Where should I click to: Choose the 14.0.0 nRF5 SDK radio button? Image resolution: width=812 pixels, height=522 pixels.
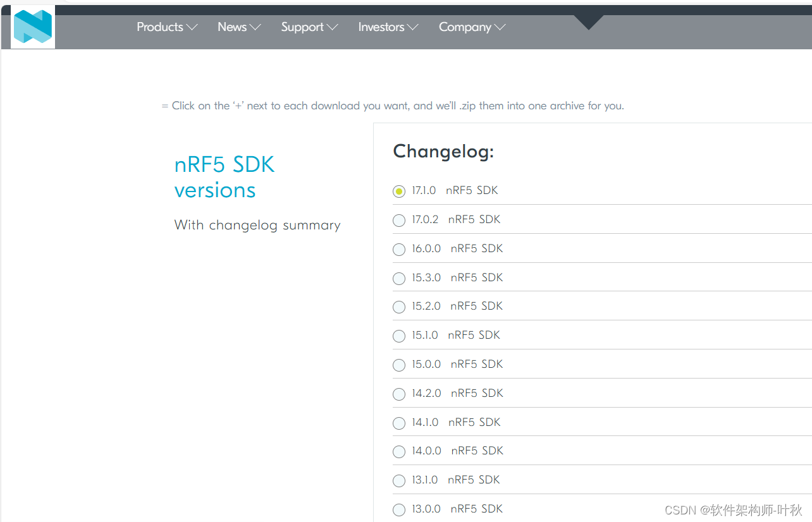(399, 452)
